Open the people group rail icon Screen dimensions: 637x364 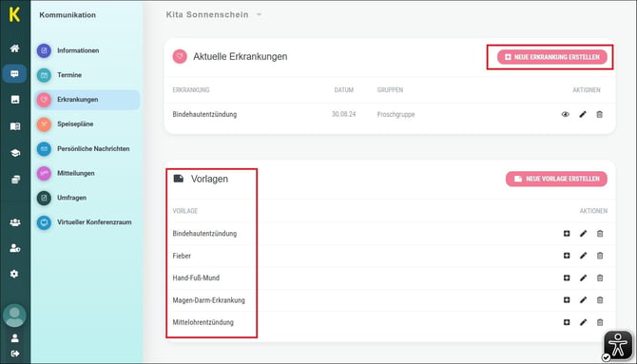(x=15, y=222)
